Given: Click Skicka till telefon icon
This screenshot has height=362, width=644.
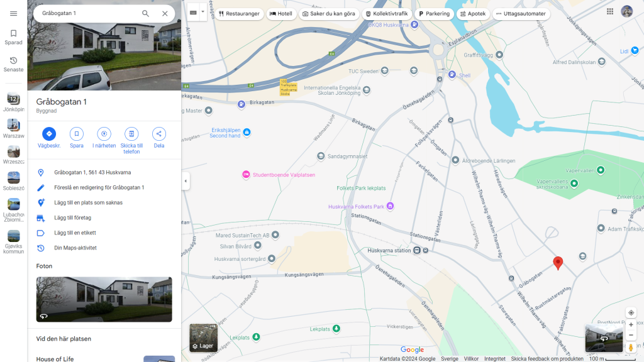Looking at the screenshot, I should pos(131,134).
